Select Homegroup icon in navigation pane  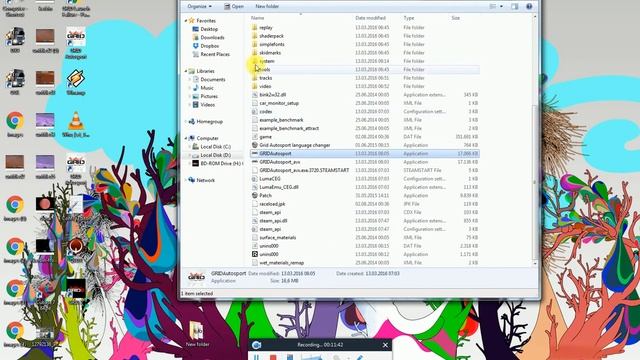point(191,121)
